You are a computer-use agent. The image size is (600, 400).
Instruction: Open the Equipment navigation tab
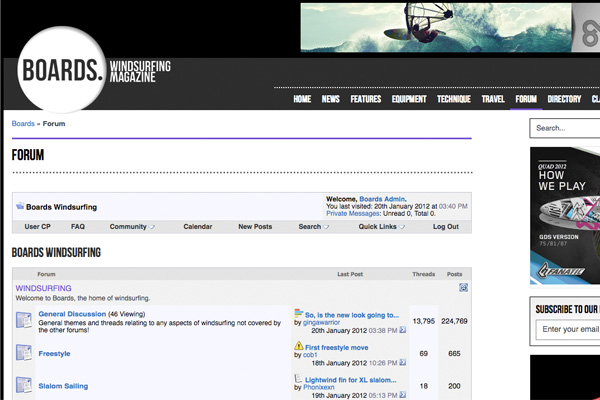(x=409, y=100)
